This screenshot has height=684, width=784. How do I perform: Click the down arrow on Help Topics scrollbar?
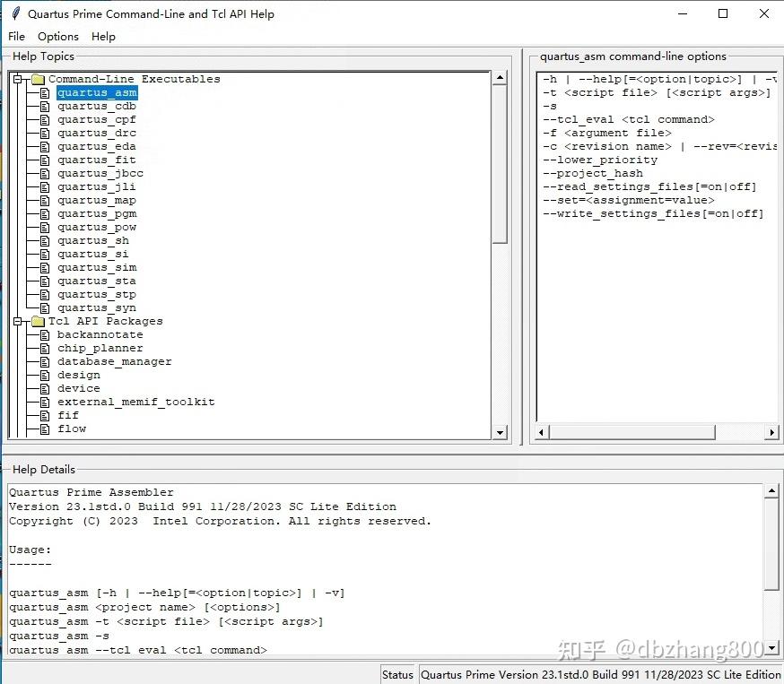[x=501, y=430]
